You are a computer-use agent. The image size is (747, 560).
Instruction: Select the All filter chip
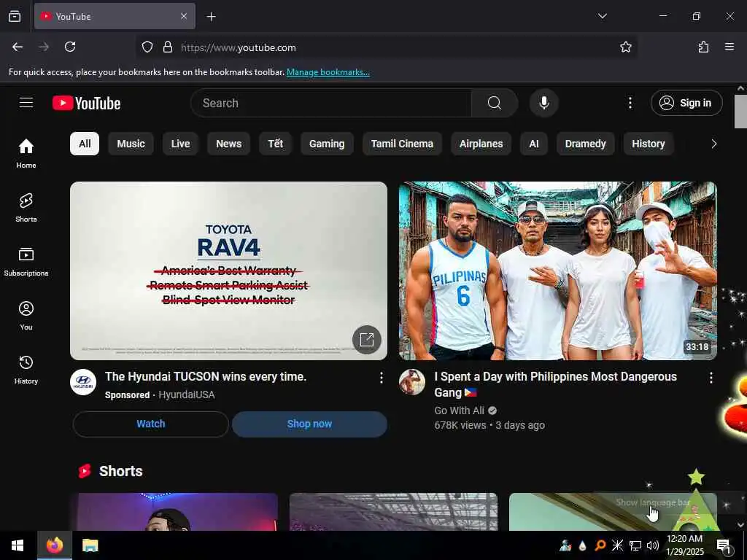point(85,144)
